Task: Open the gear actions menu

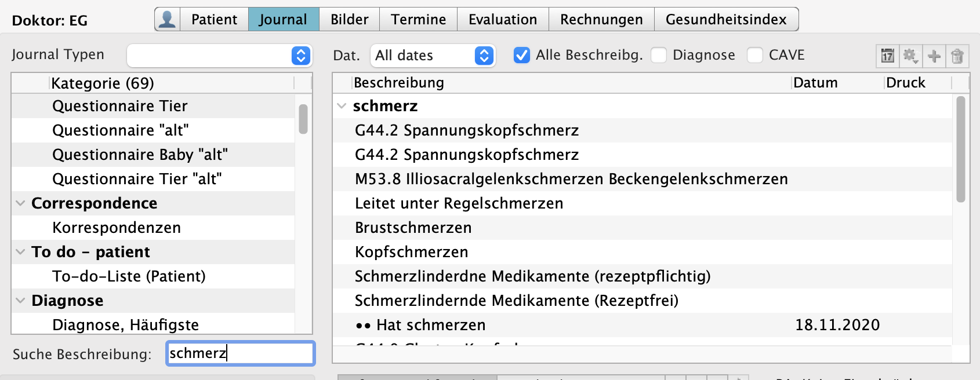Action: (x=910, y=56)
